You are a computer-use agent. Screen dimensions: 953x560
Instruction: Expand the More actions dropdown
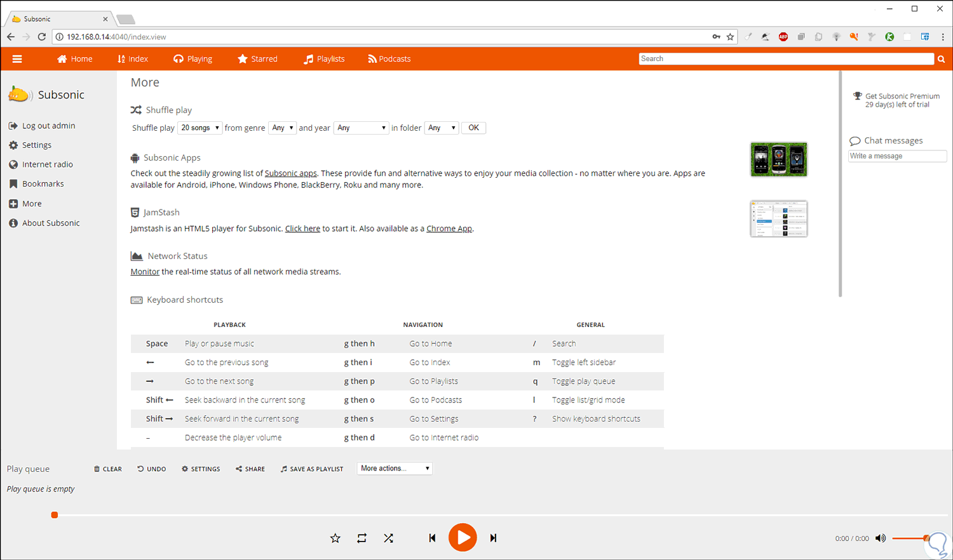tap(395, 469)
